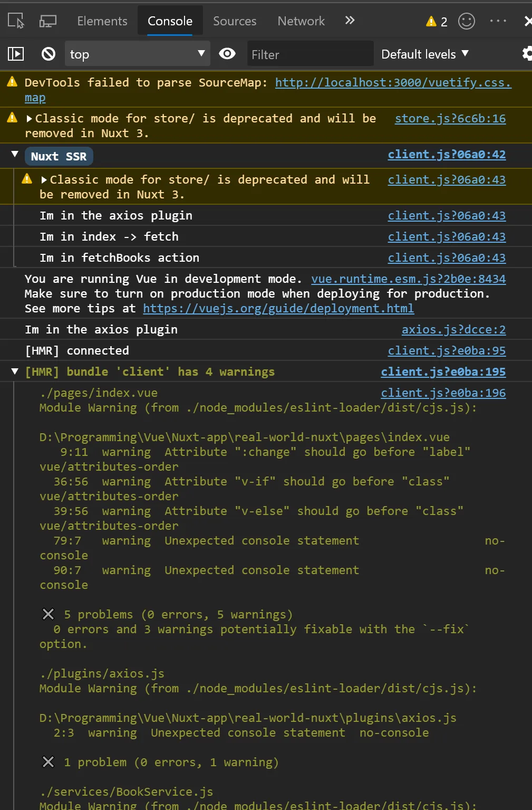Open the vuetify.css.map SourceMap link
Image resolution: width=532 pixels, height=810 pixels.
(393, 83)
